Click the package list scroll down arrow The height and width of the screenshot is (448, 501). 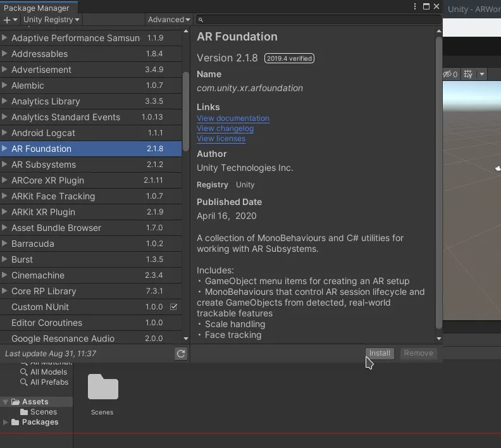click(186, 339)
